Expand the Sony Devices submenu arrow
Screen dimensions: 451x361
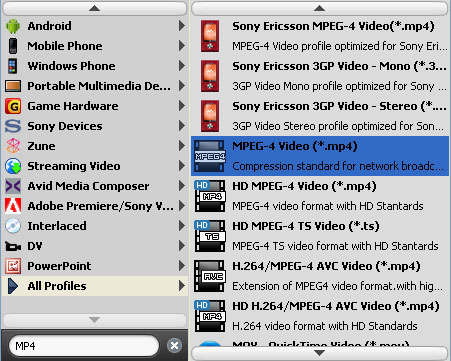(182, 126)
